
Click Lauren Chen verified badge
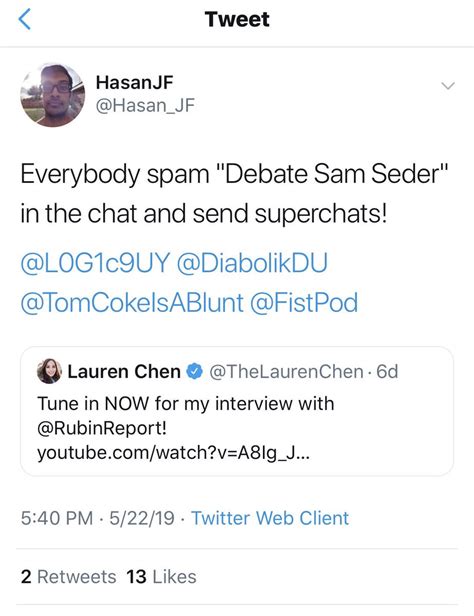[x=194, y=372]
